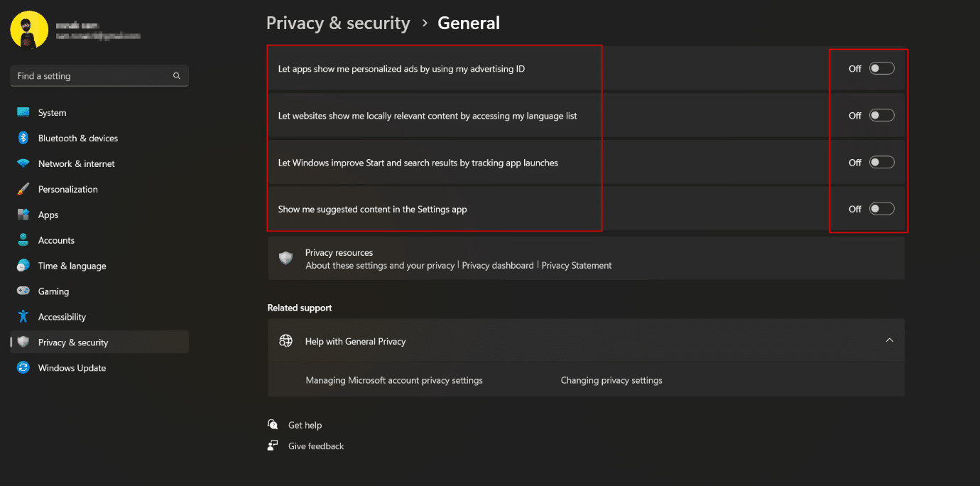Open Time & language settings
Image resolution: width=980 pixels, height=486 pixels.
[x=99, y=266]
